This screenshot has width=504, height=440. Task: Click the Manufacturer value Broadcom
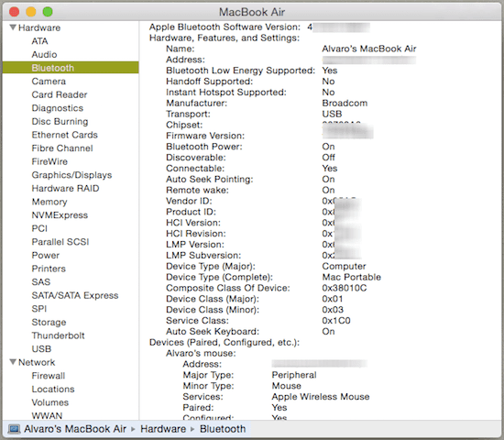click(x=345, y=103)
